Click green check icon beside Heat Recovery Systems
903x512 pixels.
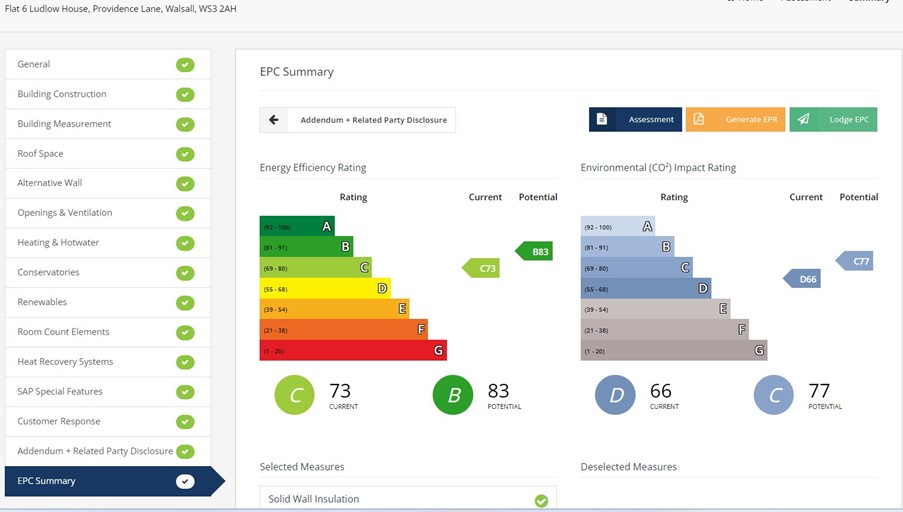point(185,362)
